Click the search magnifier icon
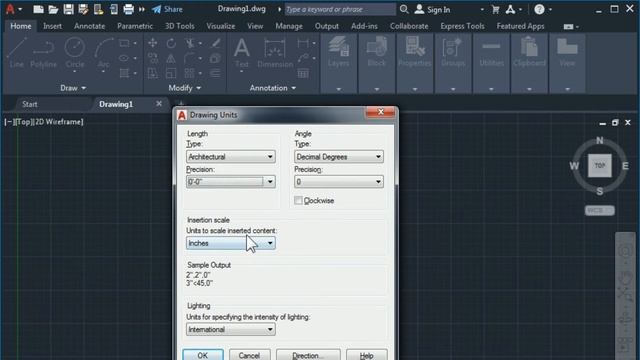The height and width of the screenshot is (360, 640). coord(404,9)
